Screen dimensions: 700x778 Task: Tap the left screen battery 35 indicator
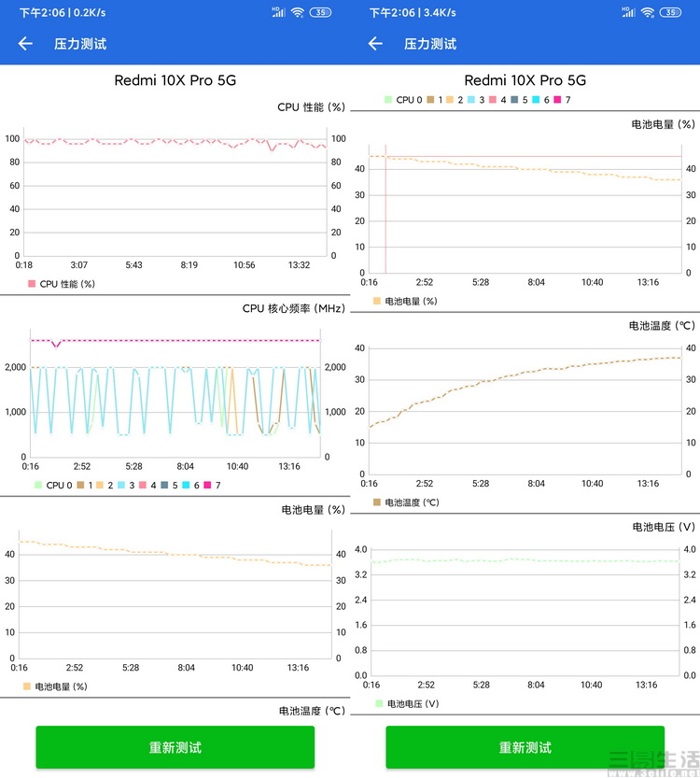click(320, 12)
